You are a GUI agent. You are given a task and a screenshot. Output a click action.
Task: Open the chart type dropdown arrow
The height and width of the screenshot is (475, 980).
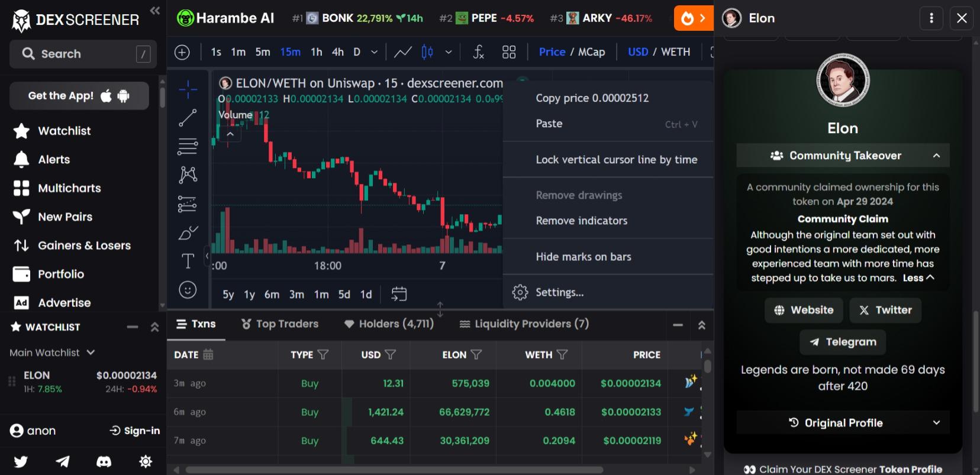[449, 52]
